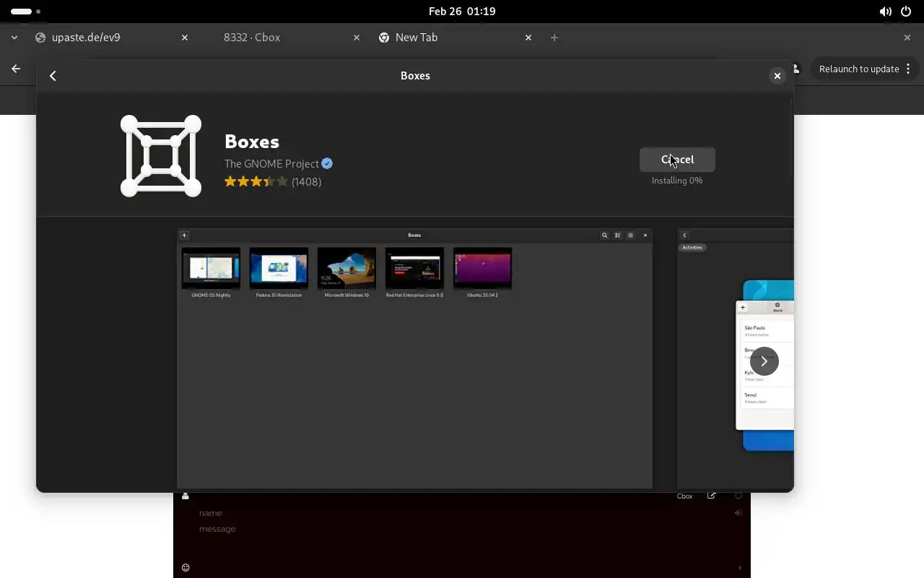
Task: Open the emoji picker in Cbox
Action: (x=186, y=568)
